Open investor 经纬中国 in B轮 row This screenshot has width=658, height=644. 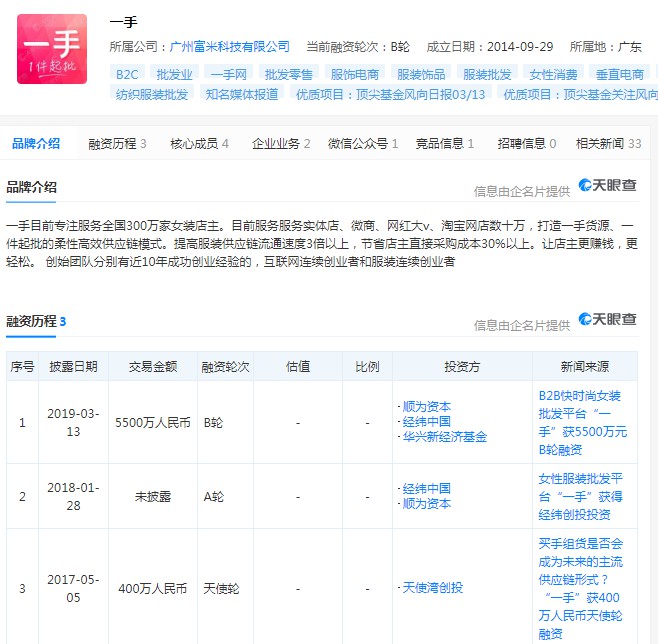(x=426, y=421)
